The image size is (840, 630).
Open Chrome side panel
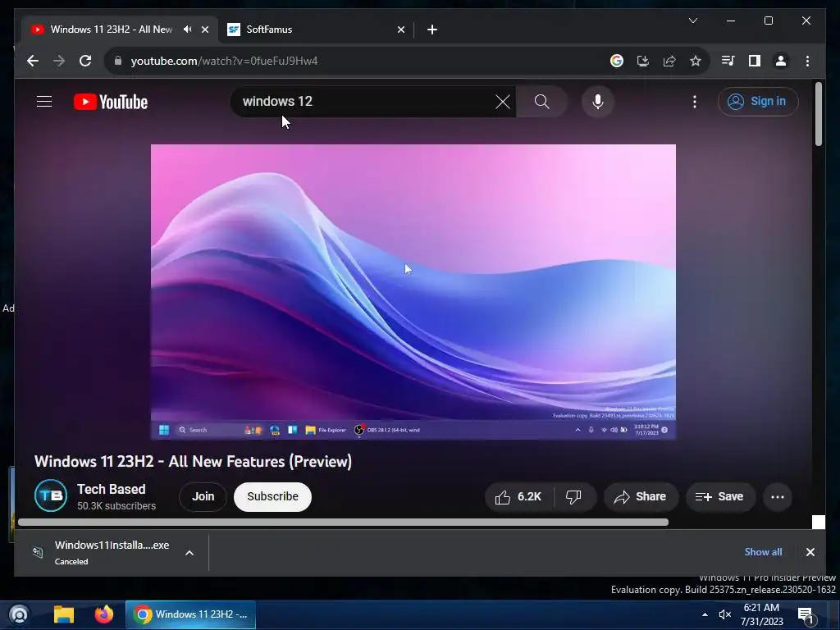[x=755, y=61]
